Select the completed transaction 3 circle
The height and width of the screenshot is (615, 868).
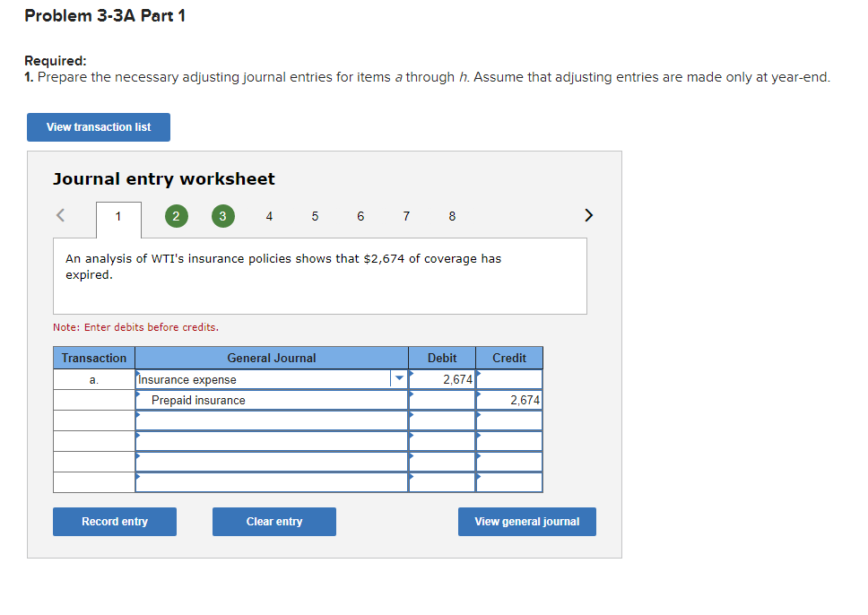pyautogui.click(x=222, y=215)
